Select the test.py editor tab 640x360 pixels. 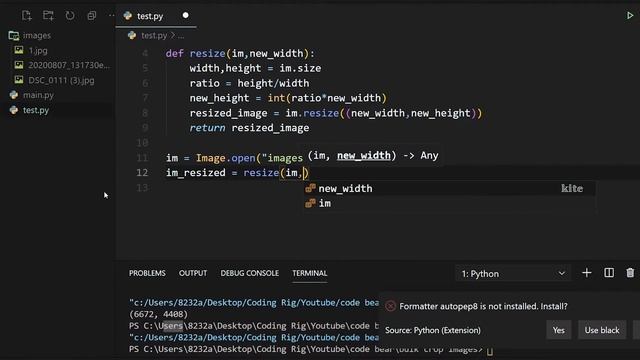pyautogui.click(x=156, y=16)
